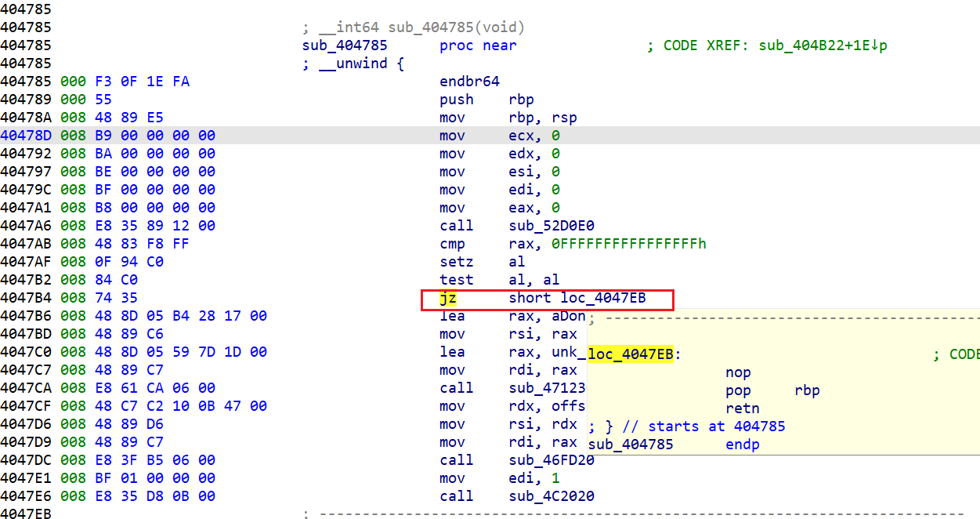Viewport: 980px width, 519px height.
Task: Select operand "rbp, rsp"
Action: tap(543, 118)
